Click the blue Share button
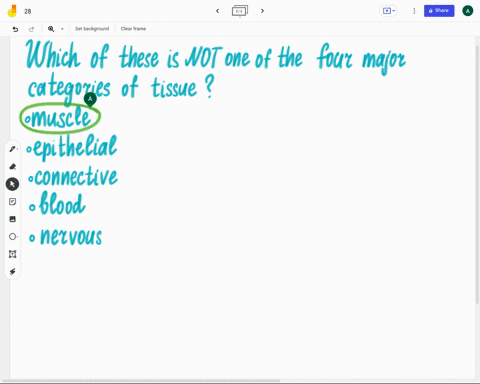480x384 pixels. pos(439,11)
